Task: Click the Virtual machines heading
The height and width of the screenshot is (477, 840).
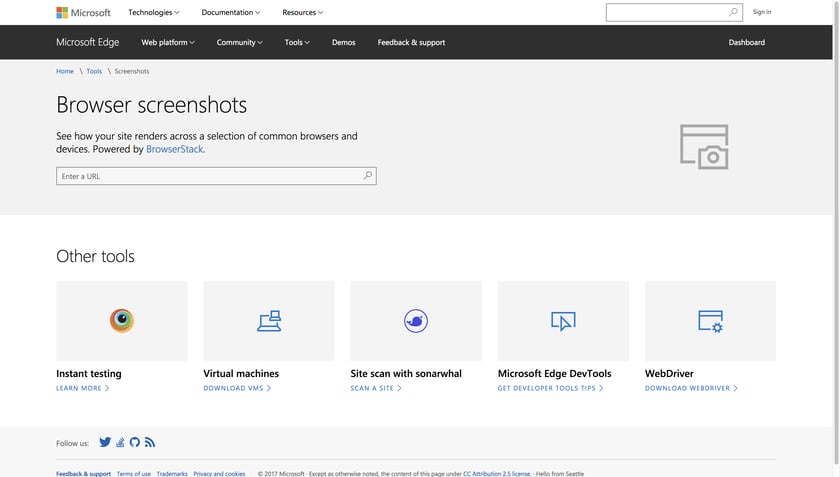Action: click(241, 374)
